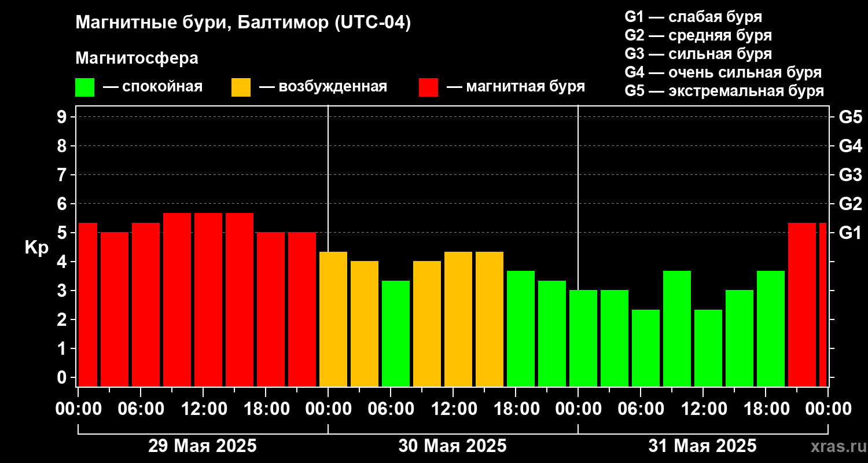Click the '4' value on the Kp axis
Viewport: 868px width, 463px height.
click(x=63, y=262)
